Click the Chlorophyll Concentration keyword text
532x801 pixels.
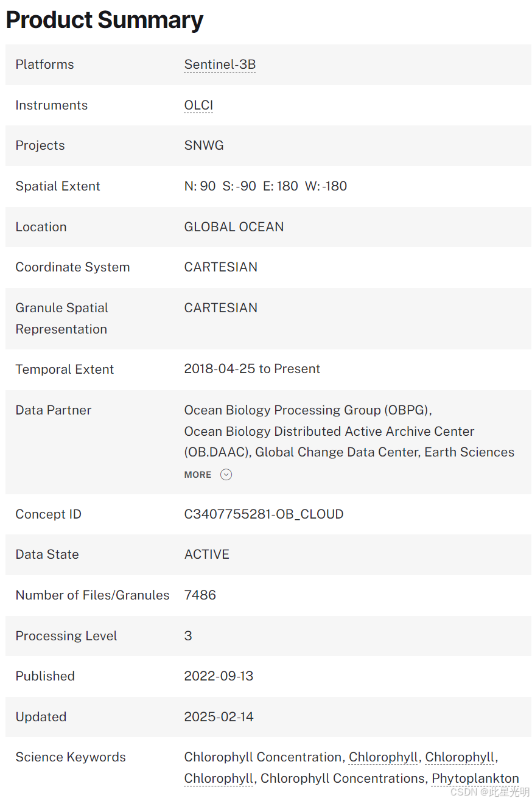(264, 757)
